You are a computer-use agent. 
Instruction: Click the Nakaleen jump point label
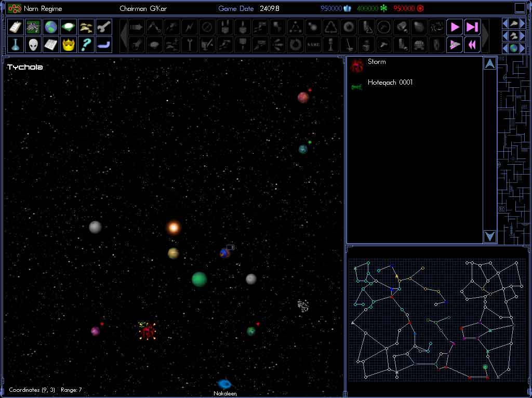pyautogui.click(x=225, y=393)
